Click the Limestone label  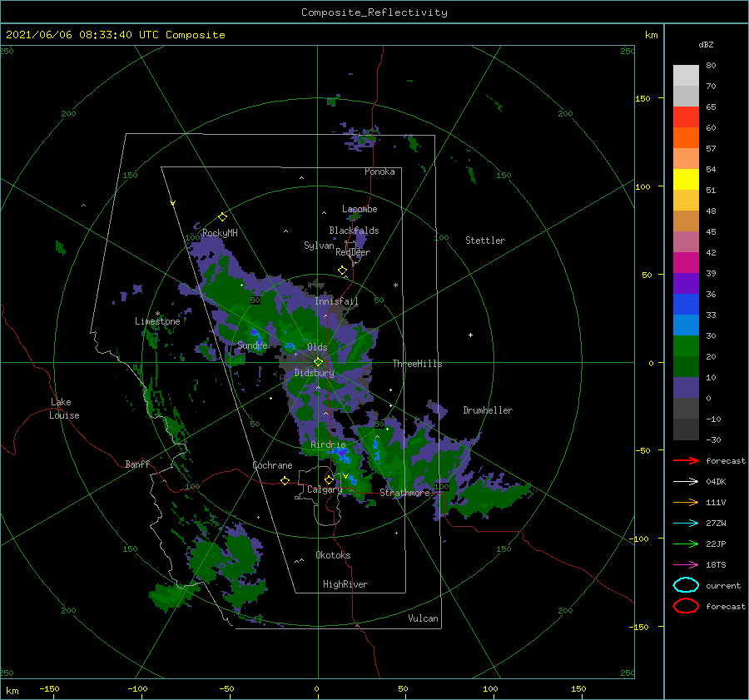(157, 321)
